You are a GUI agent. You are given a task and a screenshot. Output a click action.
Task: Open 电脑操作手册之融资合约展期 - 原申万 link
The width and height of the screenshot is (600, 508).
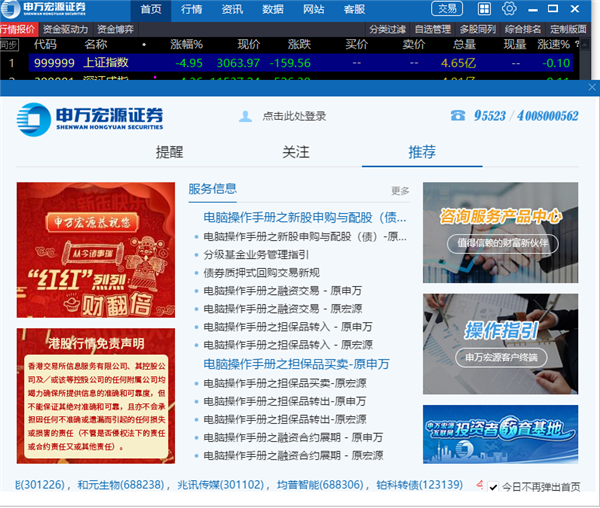pos(293,437)
